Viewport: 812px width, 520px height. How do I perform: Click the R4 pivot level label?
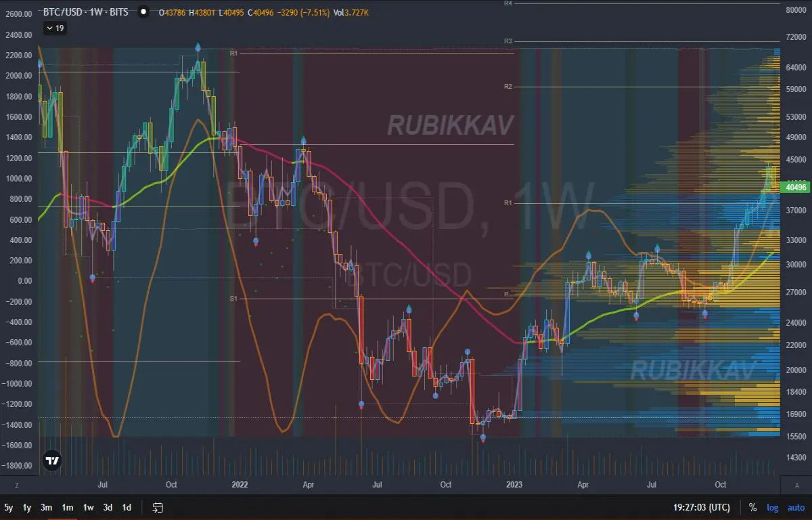point(508,3)
